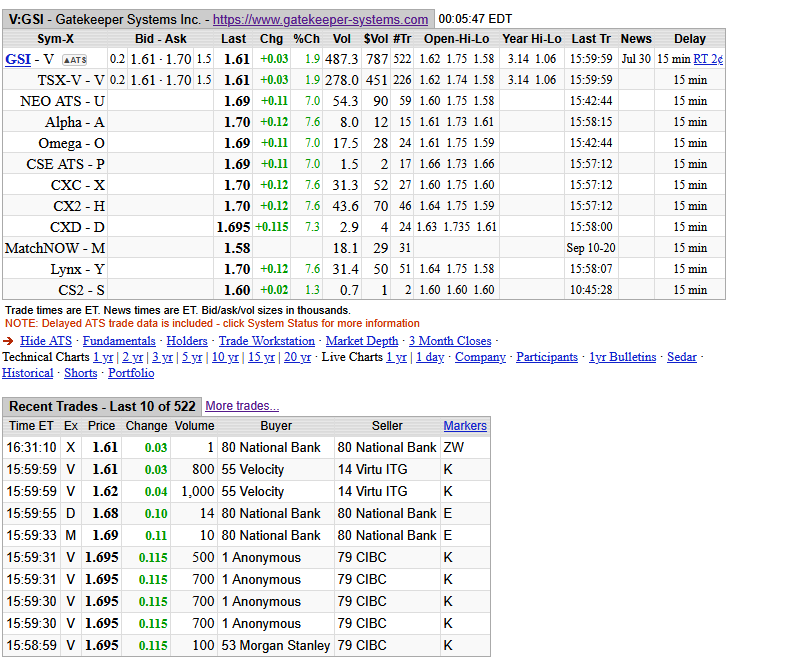Click the Alpha - A row label
The height and width of the screenshot is (662, 804).
pos(74,122)
